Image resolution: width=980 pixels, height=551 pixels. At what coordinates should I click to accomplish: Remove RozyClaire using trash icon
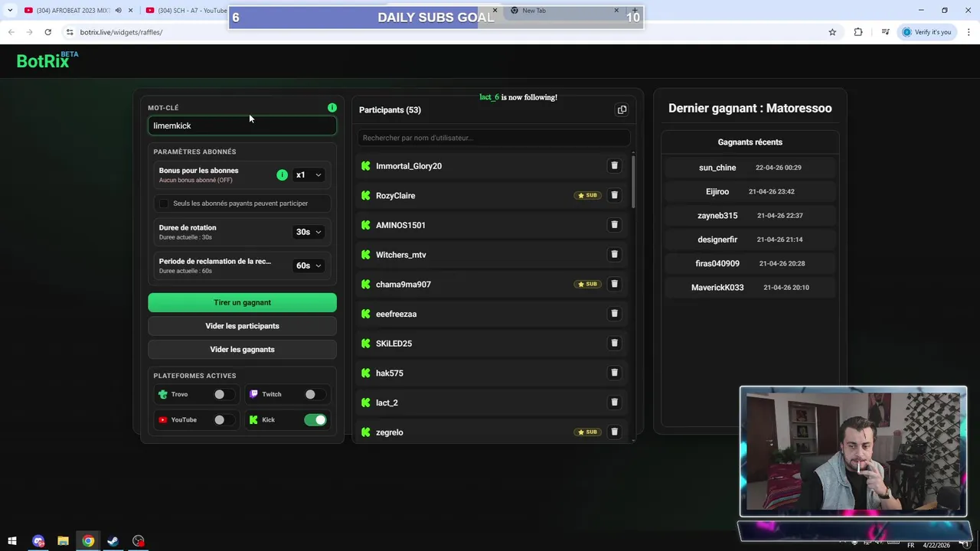point(614,195)
